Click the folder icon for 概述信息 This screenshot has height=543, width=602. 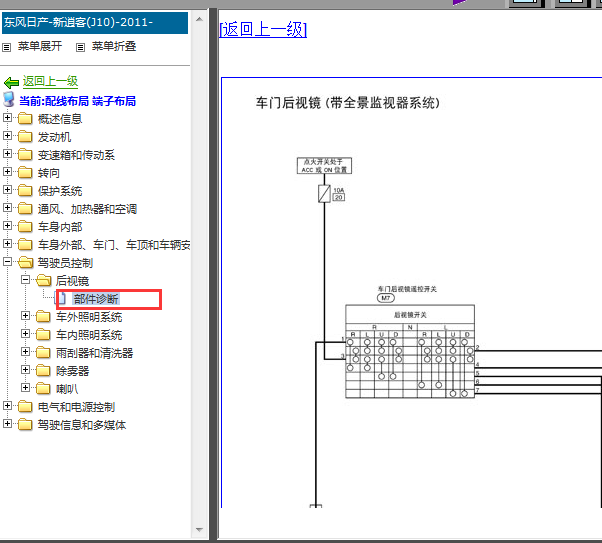tap(25, 118)
